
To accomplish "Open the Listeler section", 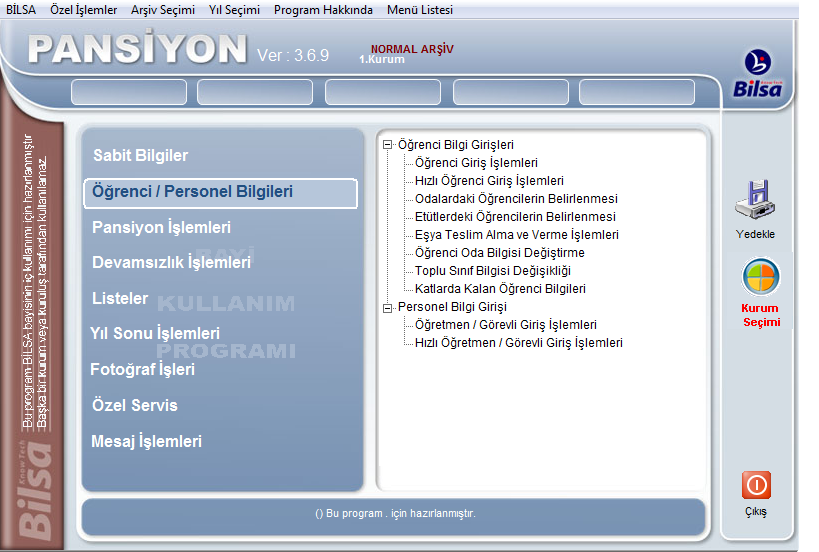I will pos(120,299).
